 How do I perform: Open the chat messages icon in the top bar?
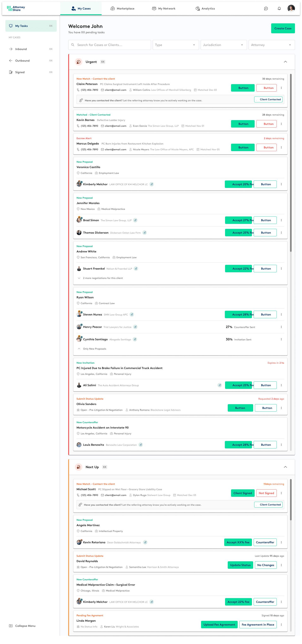(266, 8)
